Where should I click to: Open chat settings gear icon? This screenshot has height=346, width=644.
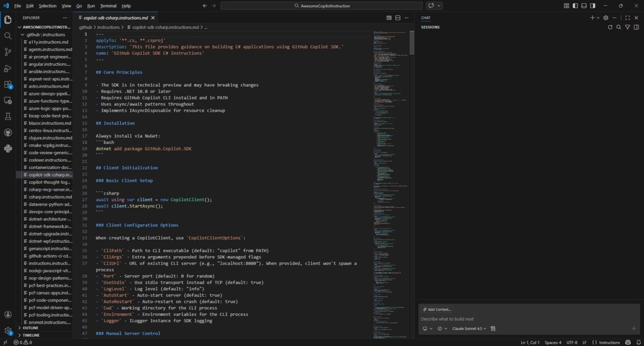point(605,18)
